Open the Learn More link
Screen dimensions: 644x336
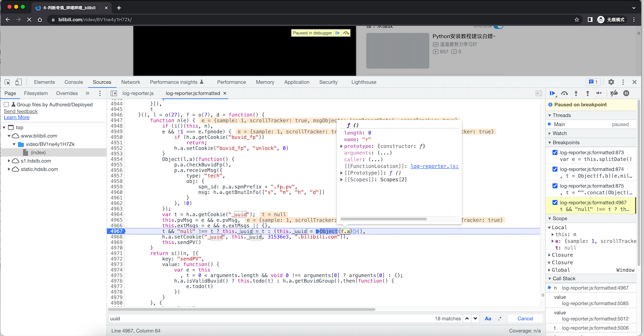(x=16, y=118)
